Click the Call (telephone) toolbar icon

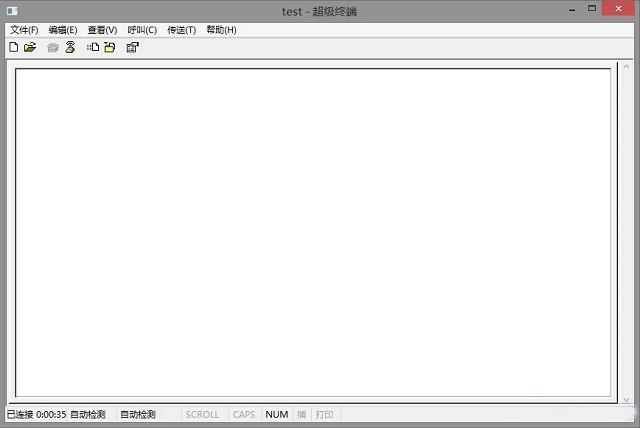[53, 47]
